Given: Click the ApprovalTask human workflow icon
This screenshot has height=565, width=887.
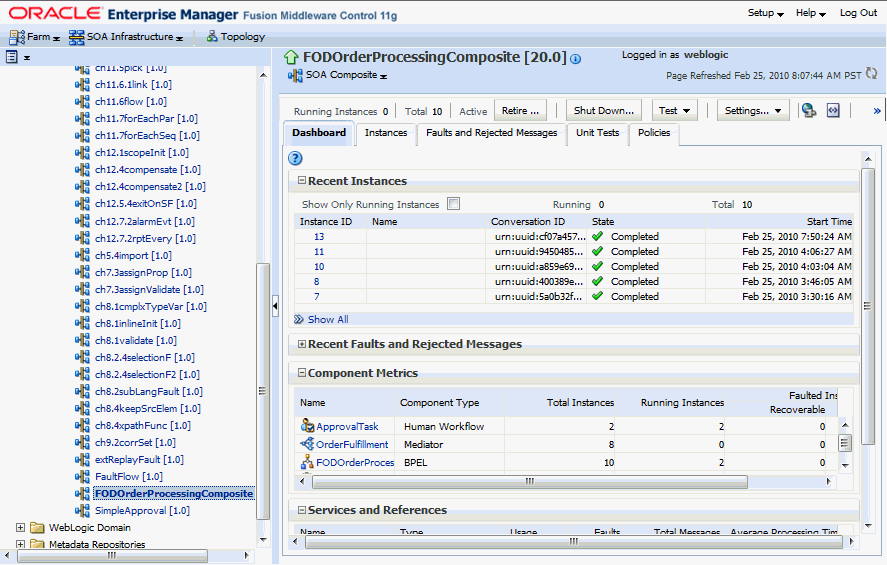Looking at the screenshot, I should (x=307, y=425).
